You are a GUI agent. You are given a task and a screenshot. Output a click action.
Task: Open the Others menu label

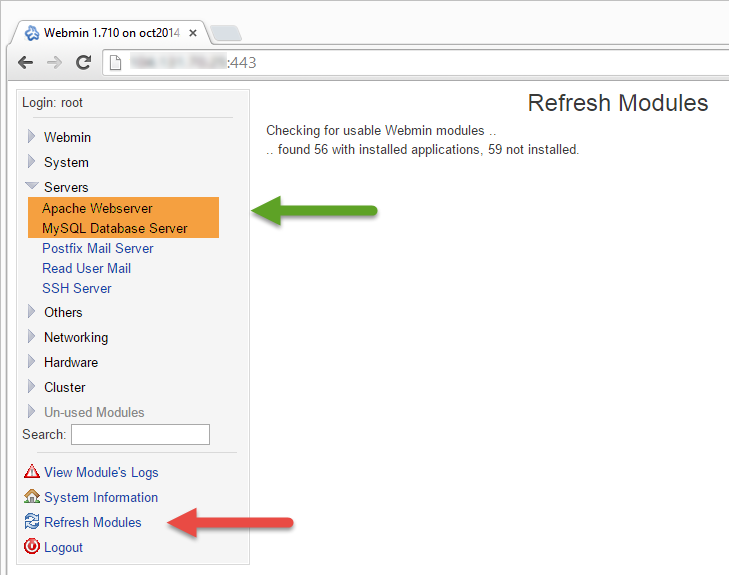[63, 312]
